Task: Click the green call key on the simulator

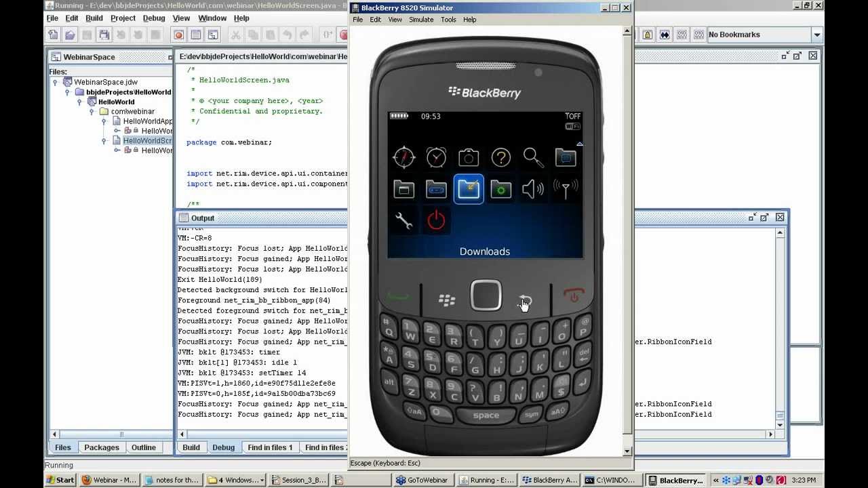Action: point(399,298)
